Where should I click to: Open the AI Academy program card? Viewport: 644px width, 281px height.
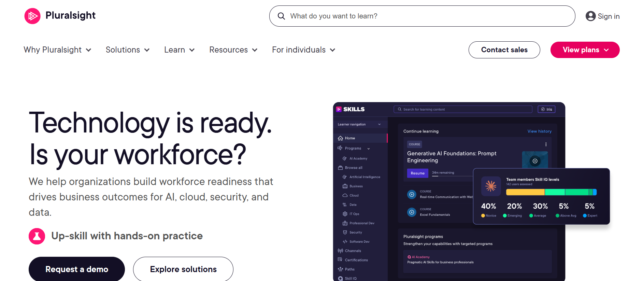477,261
